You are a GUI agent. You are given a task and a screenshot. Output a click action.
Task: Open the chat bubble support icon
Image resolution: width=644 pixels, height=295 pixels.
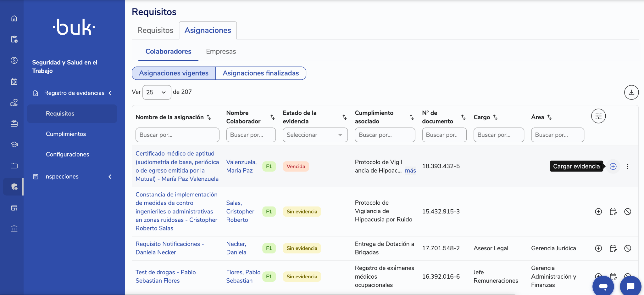pos(630,286)
